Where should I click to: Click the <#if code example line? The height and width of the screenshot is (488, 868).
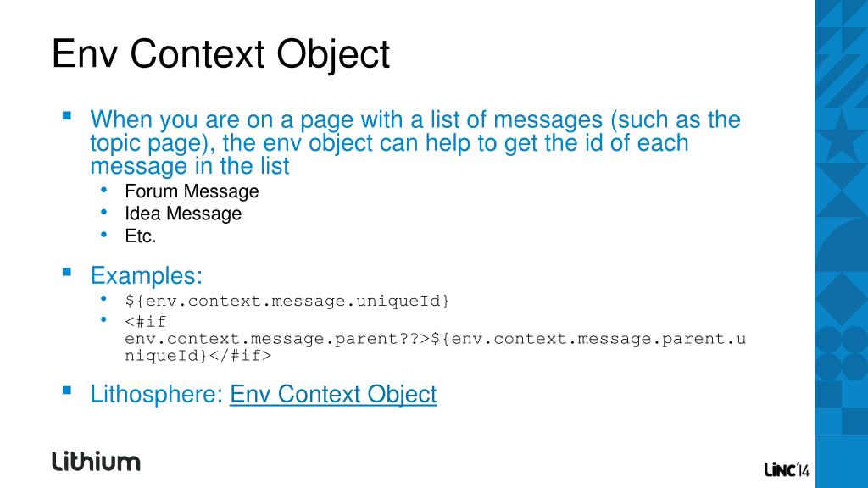tap(146, 321)
